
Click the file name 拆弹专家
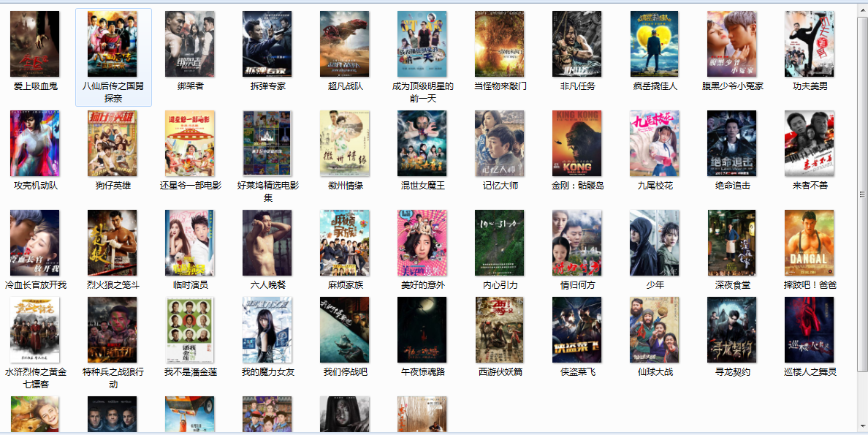point(268,86)
